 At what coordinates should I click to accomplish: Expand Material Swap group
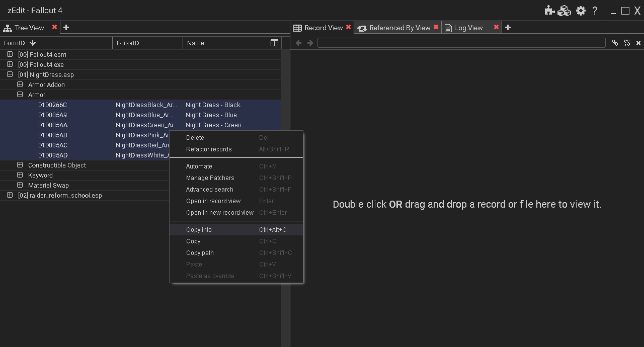[x=20, y=185]
